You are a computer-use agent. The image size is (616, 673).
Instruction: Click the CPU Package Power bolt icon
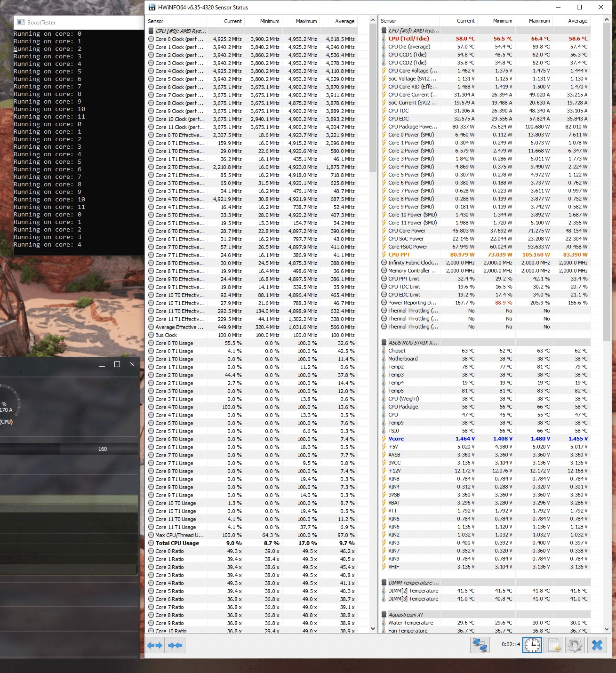(x=384, y=127)
